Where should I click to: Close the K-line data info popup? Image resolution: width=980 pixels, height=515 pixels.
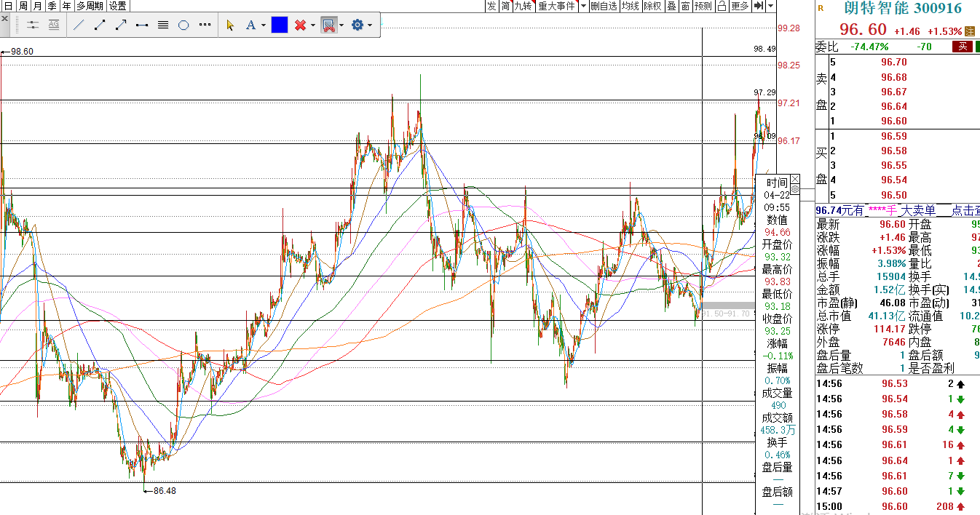[x=794, y=178]
